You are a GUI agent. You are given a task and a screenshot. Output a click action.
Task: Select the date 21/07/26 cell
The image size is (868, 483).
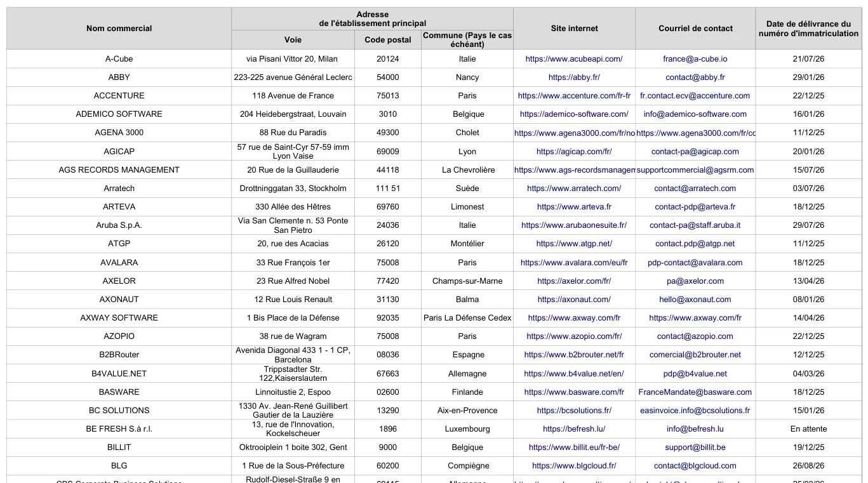point(808,59)
